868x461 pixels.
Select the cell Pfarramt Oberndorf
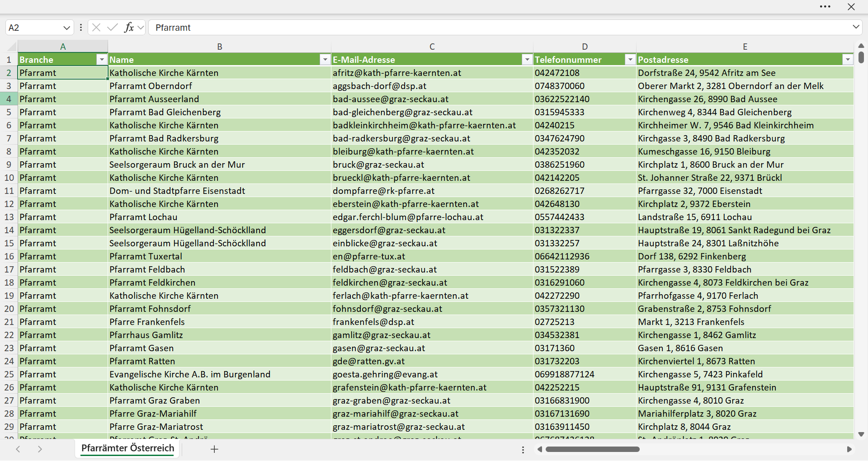220,86
